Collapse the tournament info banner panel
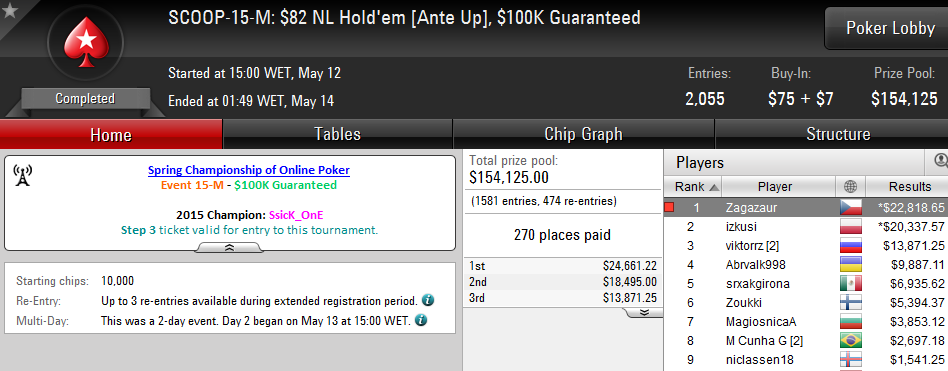Image resolution: width=948 pixels, height=371 pixels. tap(229, 248)
